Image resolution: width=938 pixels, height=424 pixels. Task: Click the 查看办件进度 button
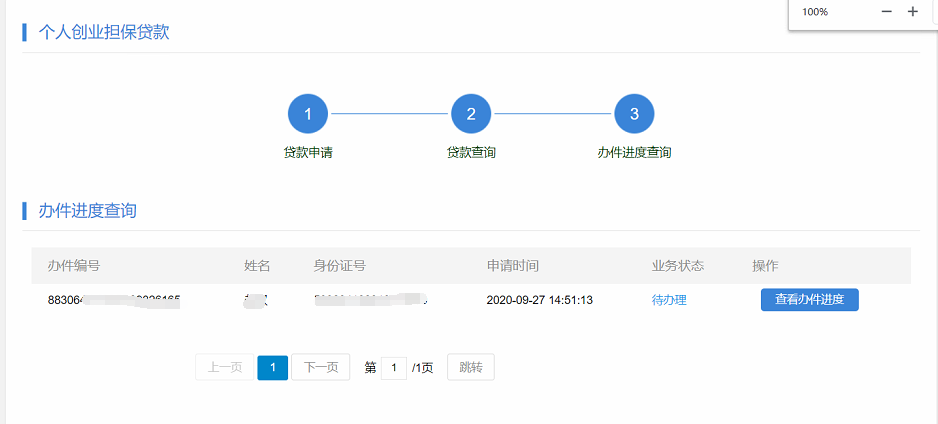point(809,300)
